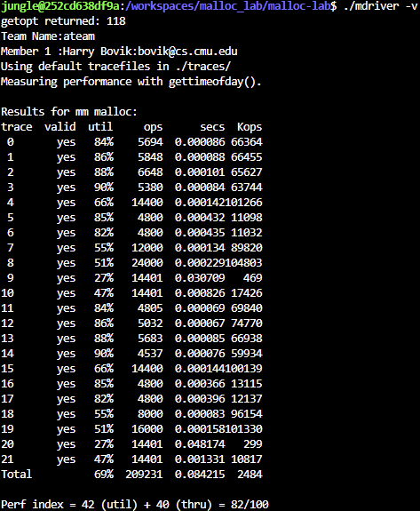Click Kops value 11032 in trace 6

point(247,233)
